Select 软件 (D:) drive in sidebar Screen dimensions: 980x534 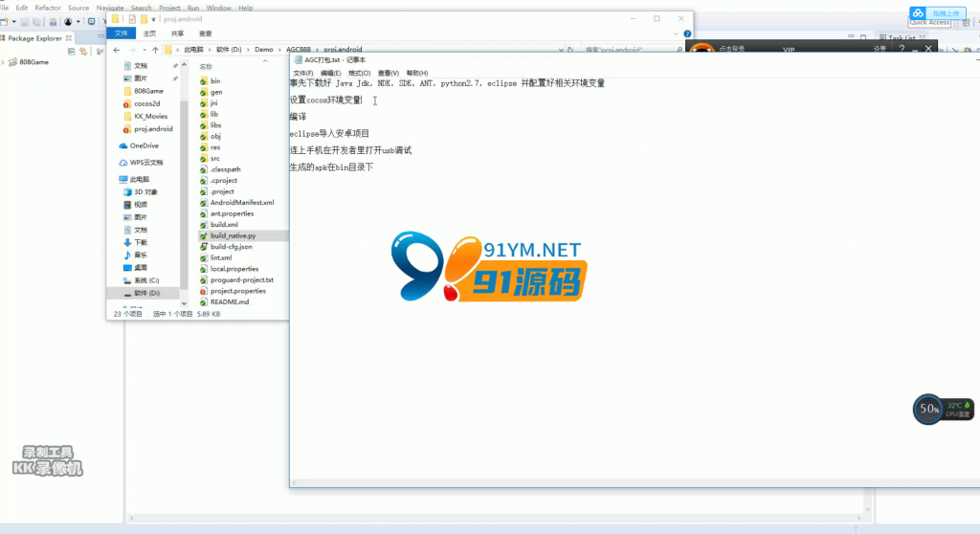[x=146, y=293]
